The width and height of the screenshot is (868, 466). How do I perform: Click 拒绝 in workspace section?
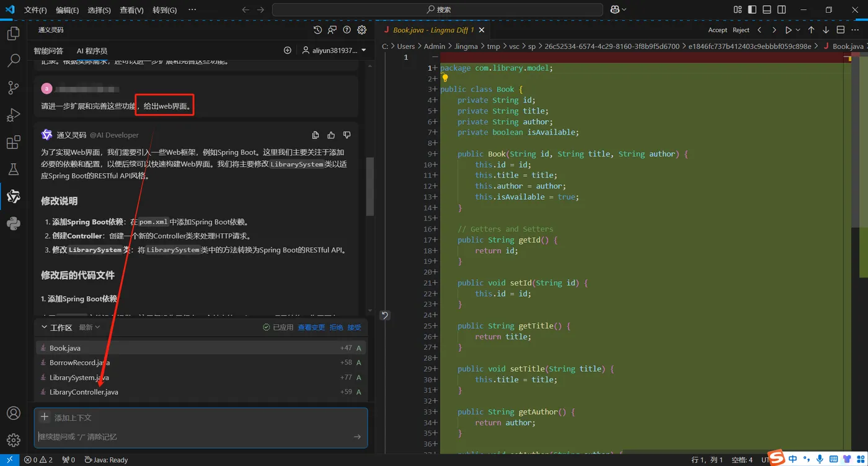coord(336,327)
